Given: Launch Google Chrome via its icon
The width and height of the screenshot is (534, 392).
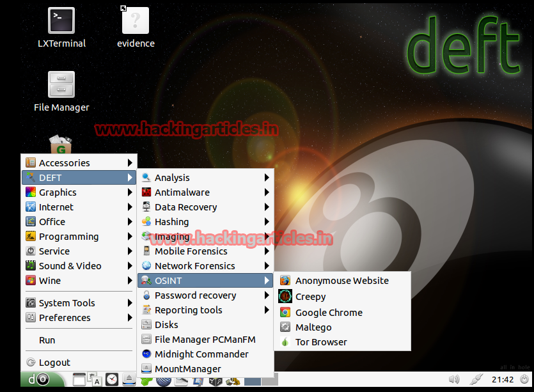Looking at the screenshot, I should click(285, 312).
